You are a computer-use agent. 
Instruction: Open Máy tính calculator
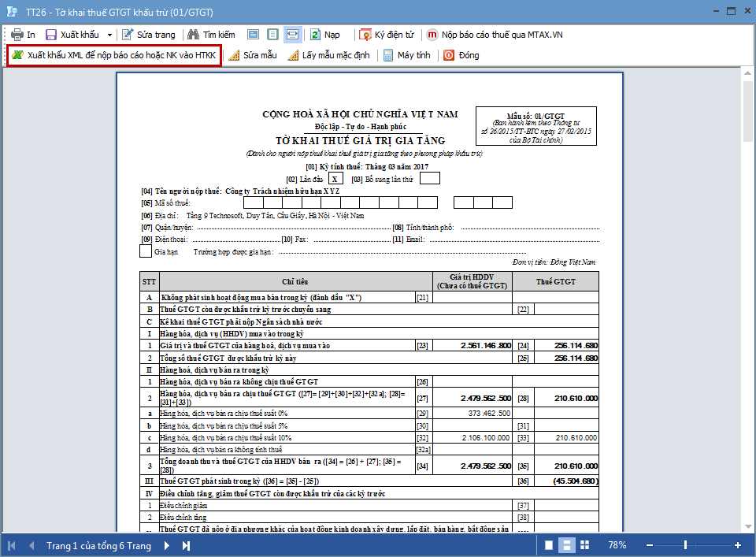tap(407, 55)
